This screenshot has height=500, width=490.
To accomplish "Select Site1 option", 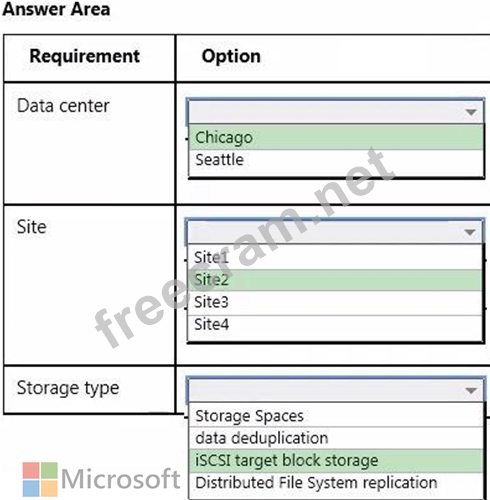I will [335, 257].
